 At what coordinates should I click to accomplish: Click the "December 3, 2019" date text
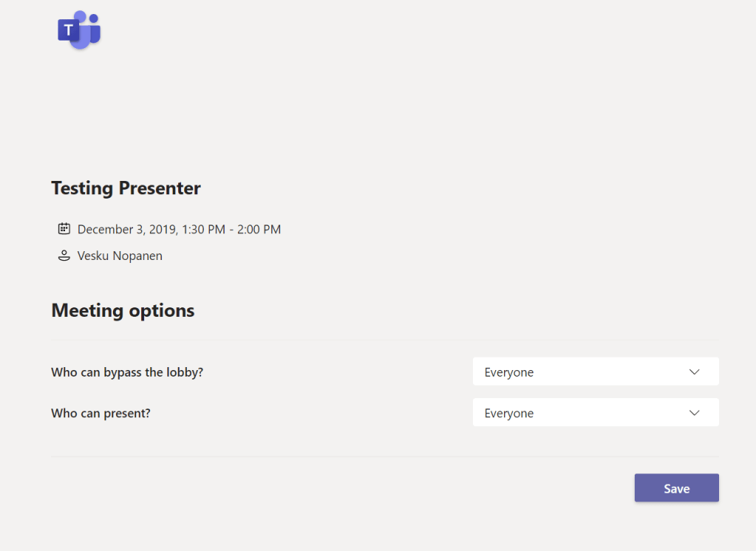pos(126,230)
